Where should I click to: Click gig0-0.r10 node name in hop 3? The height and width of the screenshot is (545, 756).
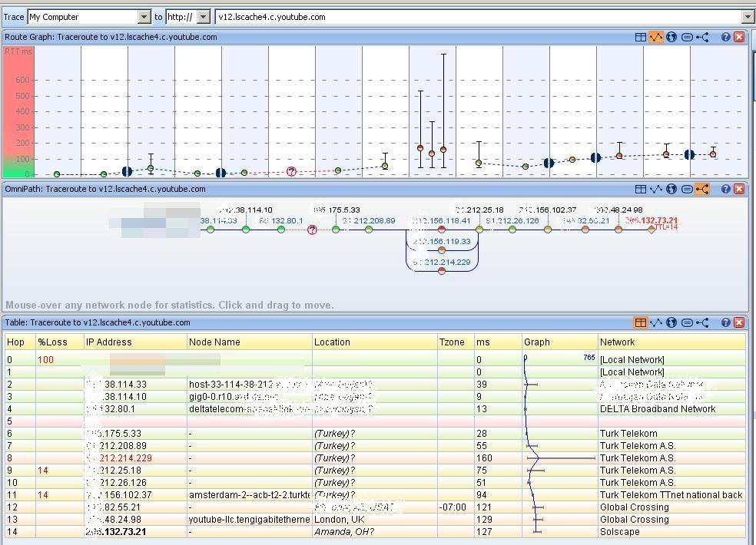[x=234, y=397]
